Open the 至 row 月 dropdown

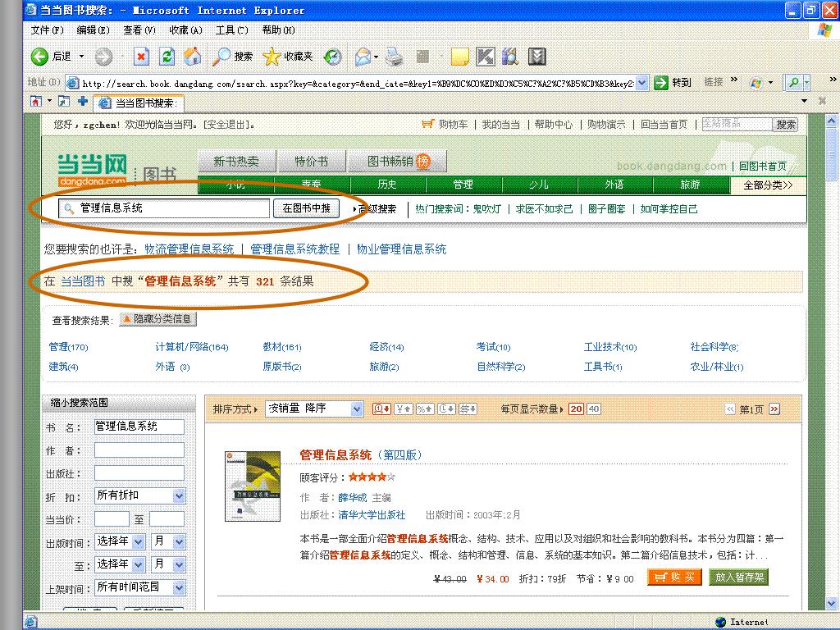pos(168,564)
